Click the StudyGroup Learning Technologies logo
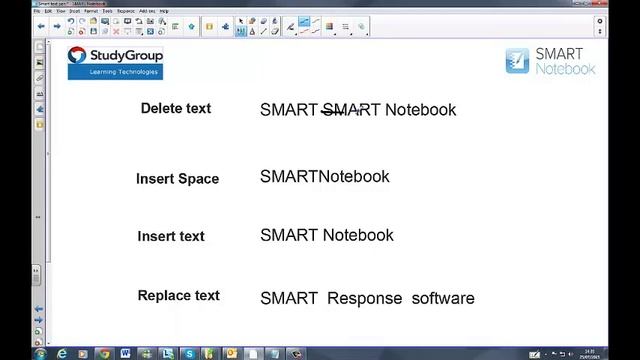 116,63
